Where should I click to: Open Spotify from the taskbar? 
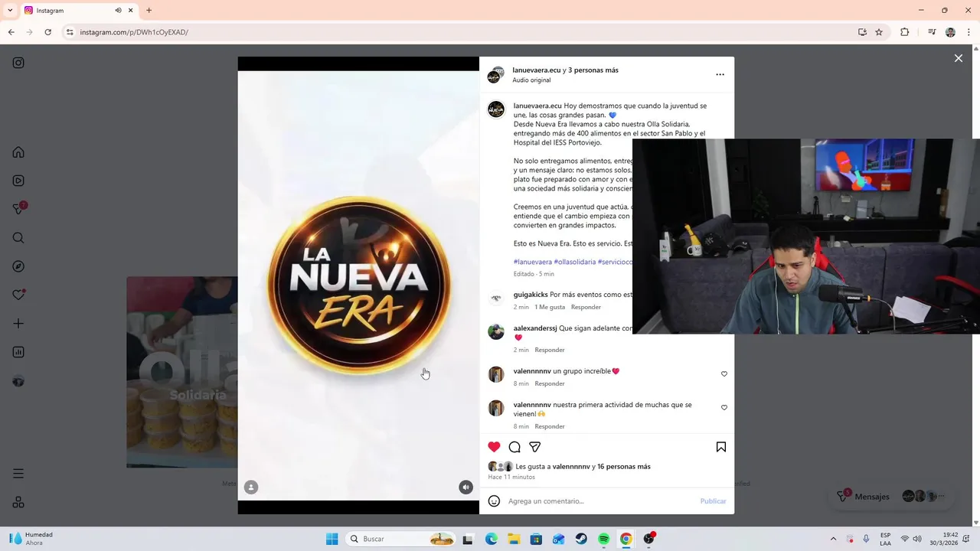(x=603, y=539)
